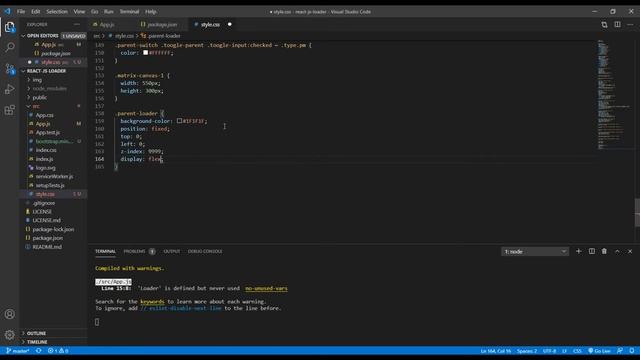Click keywords link in terminal
The height and width of the screenshot is (360, 640).
point(152,302)
